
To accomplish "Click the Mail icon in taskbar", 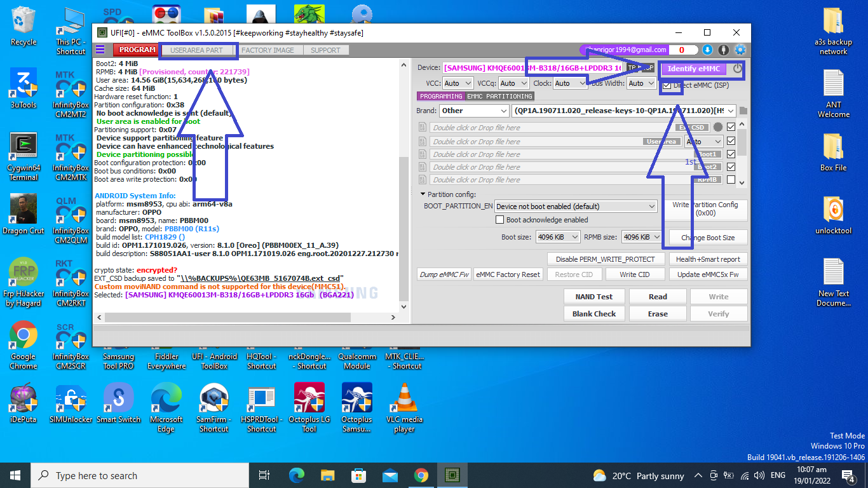I will pos(390,475).
